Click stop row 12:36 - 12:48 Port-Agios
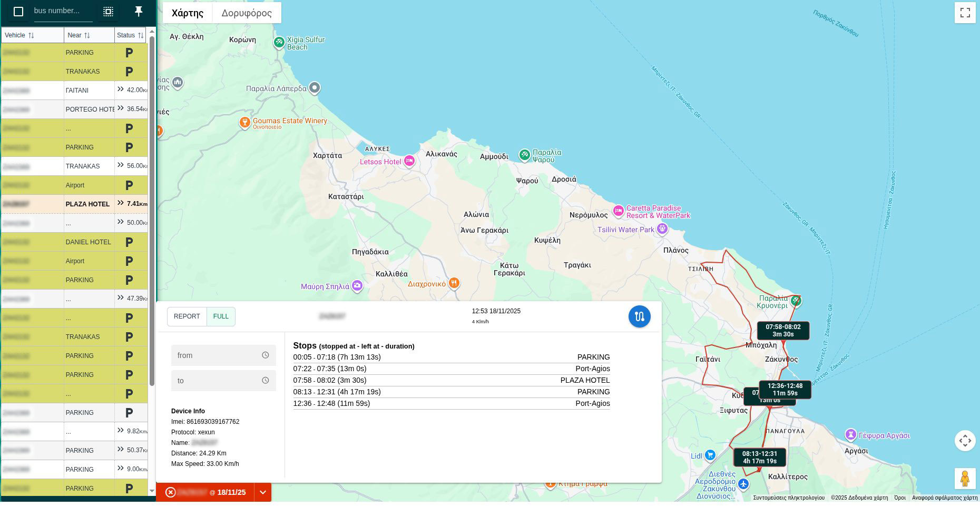Screen dimensions: 980x507 [452, 403]
